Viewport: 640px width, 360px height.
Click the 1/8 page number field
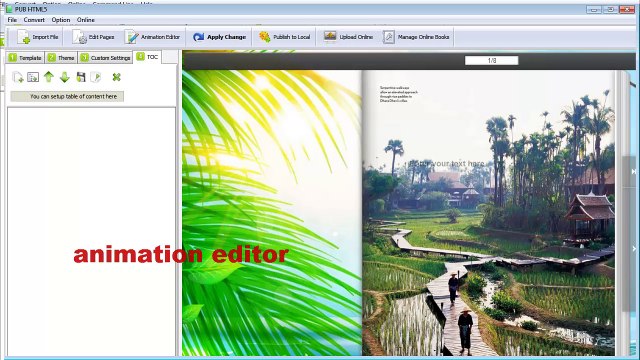pyautogui.click(x=491, y=61)
